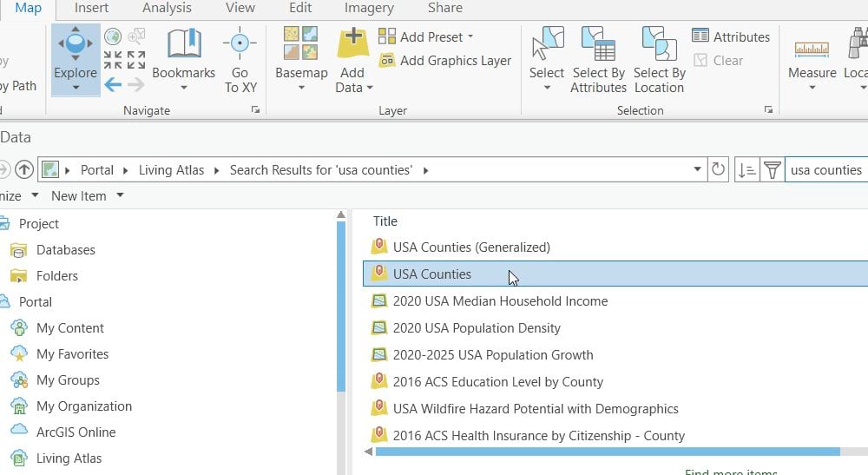Viewport: 868px width, 475px height.
Task: Select USA Counties (Generalized) result
Action: click(471, 247)
